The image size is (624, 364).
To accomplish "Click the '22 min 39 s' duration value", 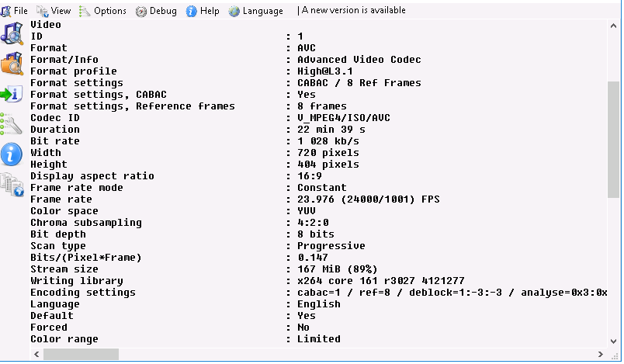I will pos(331,130).
